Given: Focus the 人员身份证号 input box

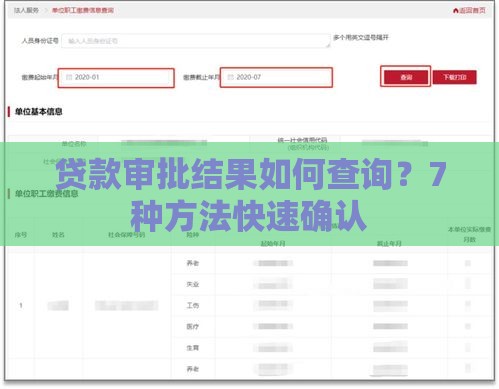Looking at the screenshot, I should (196, 41).
